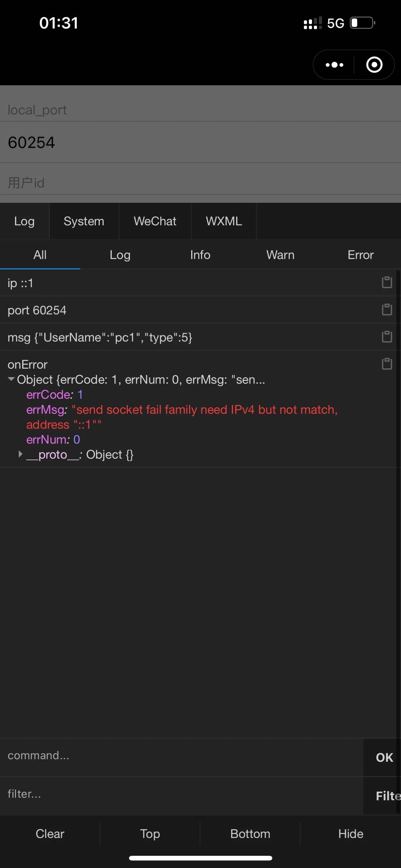Tap the mini program close circle icon

(374, 65)
